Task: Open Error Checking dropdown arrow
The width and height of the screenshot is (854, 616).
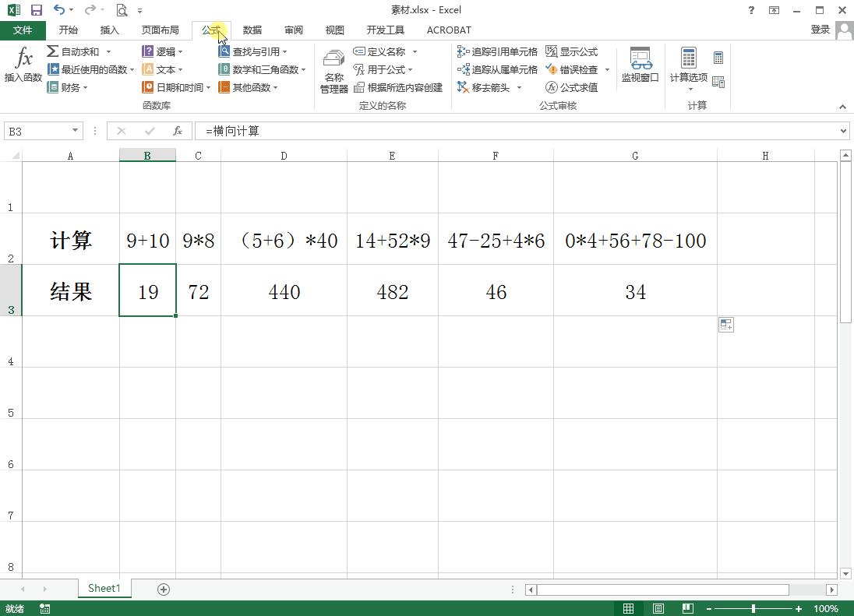Action: coord(607,69)
